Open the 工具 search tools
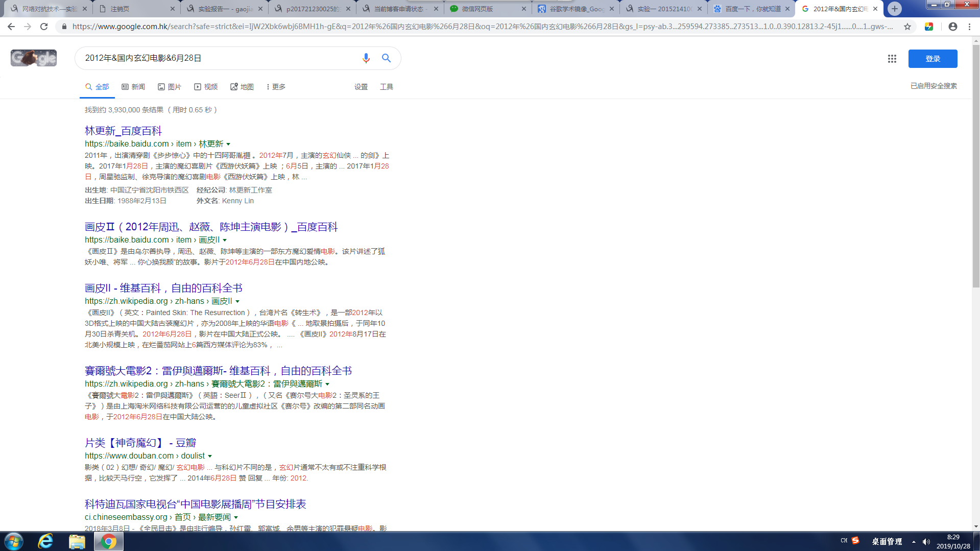The height and width of the screenshot is (551, 980). [387, 87]
